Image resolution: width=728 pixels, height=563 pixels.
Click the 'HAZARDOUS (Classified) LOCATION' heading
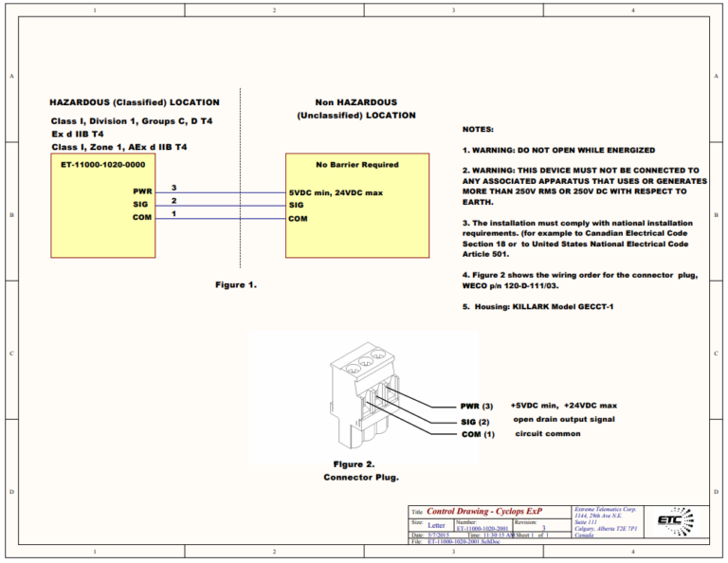(135, 102)
